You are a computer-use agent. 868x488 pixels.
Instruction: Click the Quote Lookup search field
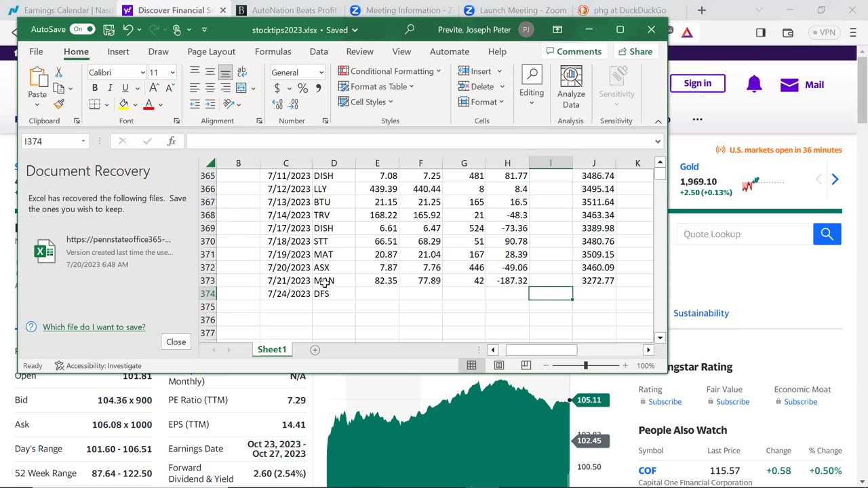tap(745, 234)
